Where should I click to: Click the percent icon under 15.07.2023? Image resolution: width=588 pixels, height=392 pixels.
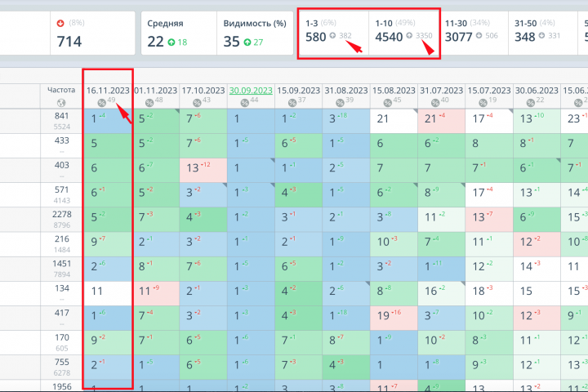483,102
